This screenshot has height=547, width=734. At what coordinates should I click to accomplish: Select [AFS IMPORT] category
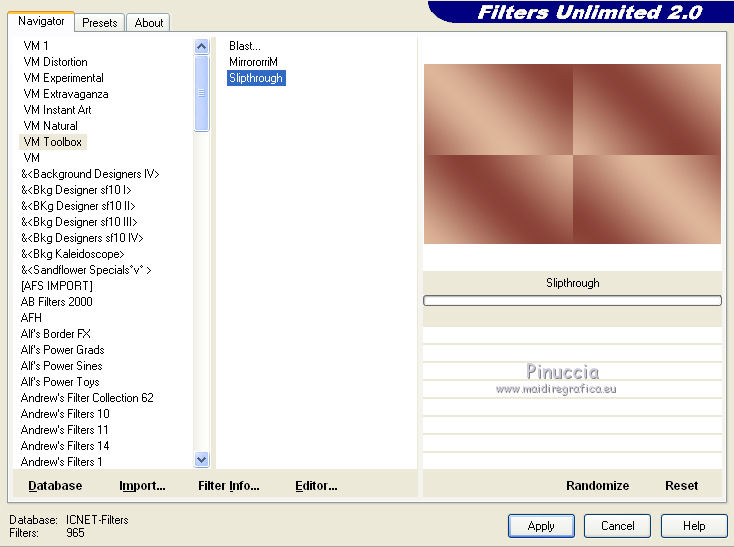[x=57, y=285]
